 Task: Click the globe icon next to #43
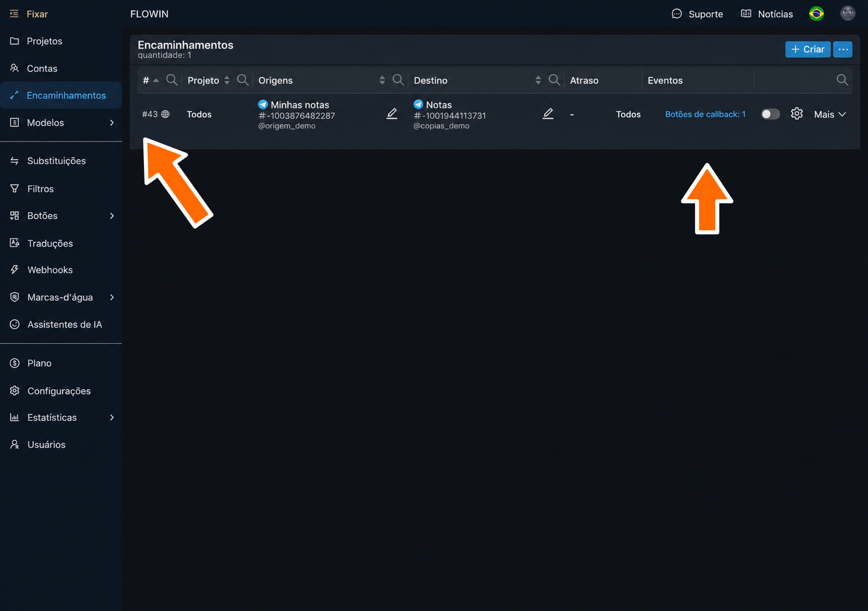pyautogui.click(x=165, y=114)
